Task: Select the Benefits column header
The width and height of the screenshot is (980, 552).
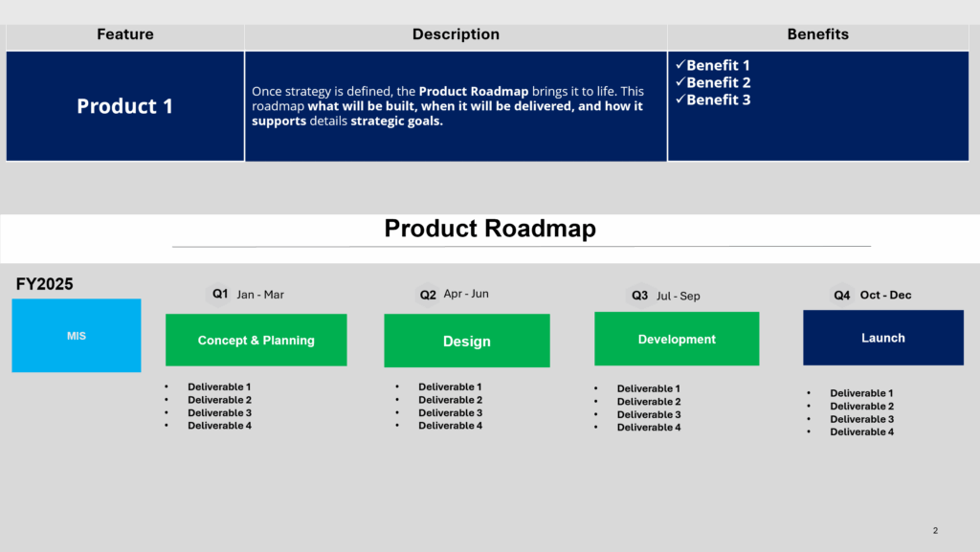Action: [x=817, y=34]
